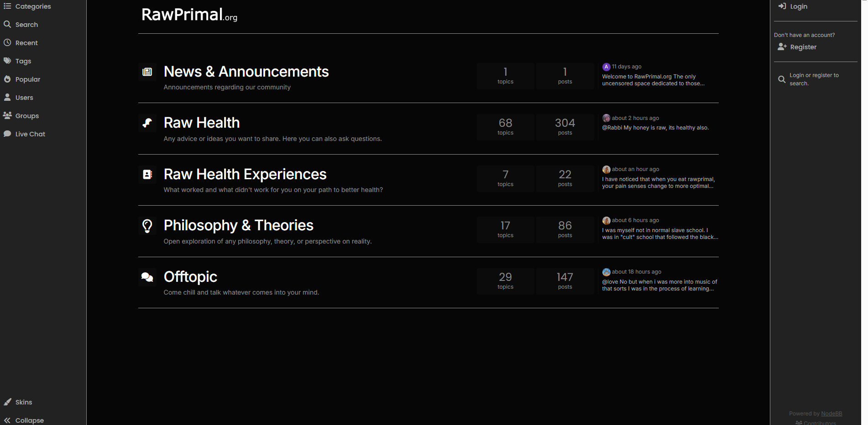Viewport: 868px width, 425px height.
Task: Click the NodeBB link in footer
Action: pyautogui.click(x=831, y=414)
